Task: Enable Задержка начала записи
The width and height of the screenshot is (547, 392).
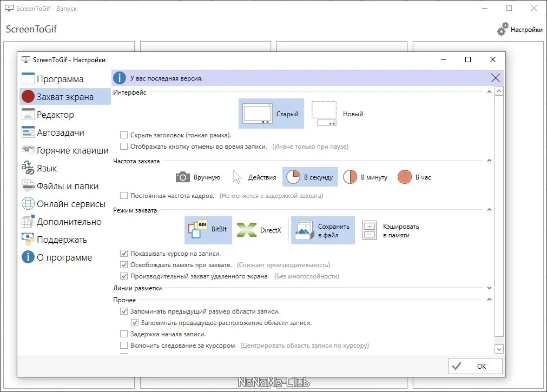Action: [x=124, y=334]
